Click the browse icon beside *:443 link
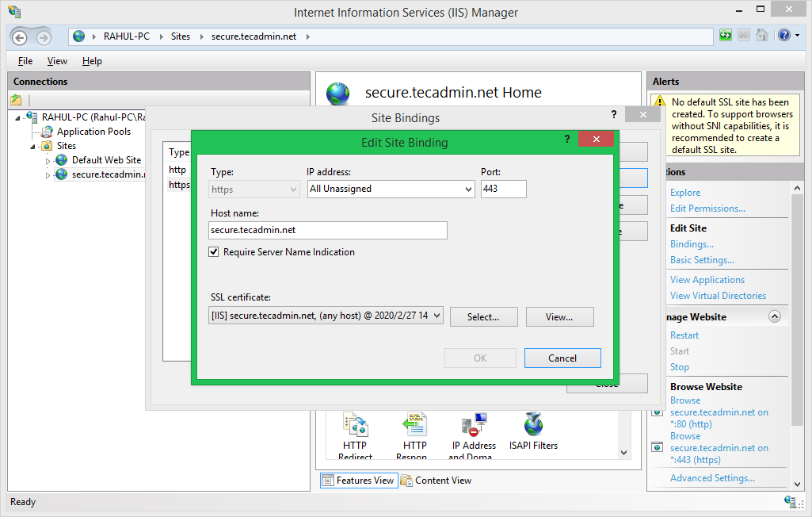The height and width of the screenshot is (517, 812). 658,447
